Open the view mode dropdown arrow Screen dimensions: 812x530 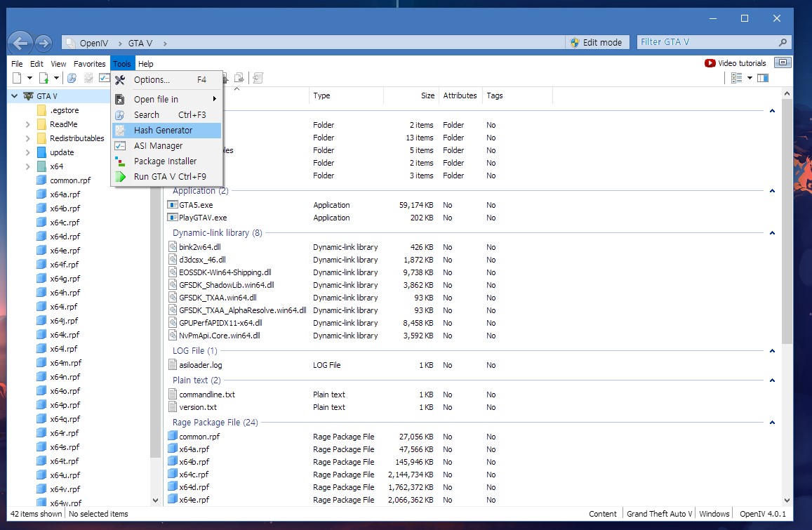point(750,78)
